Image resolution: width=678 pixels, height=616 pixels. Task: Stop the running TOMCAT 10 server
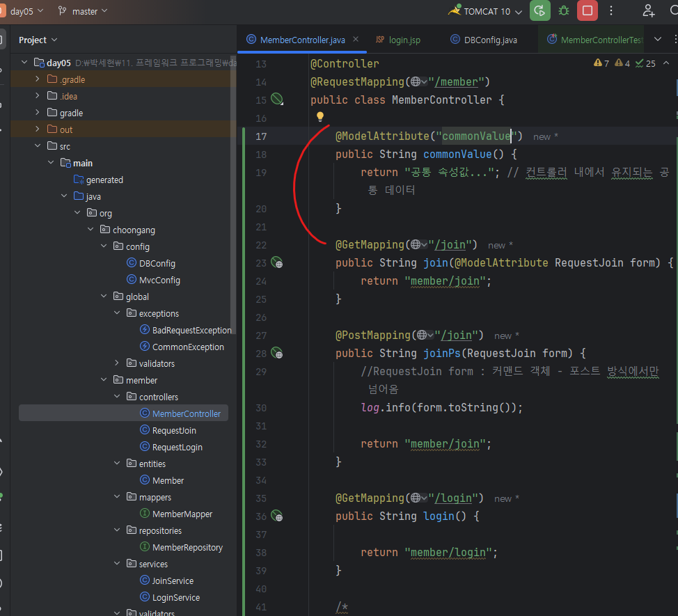coord(588,11)
